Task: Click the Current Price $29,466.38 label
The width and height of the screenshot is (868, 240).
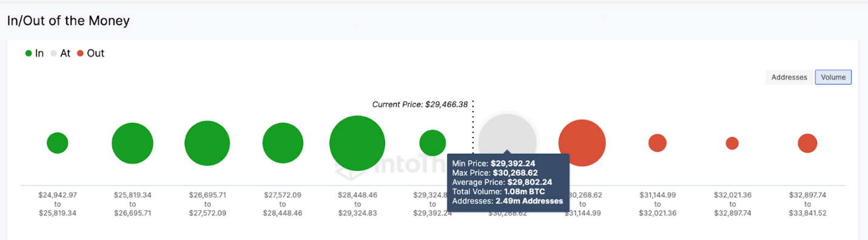Action: tap(420, 104)
